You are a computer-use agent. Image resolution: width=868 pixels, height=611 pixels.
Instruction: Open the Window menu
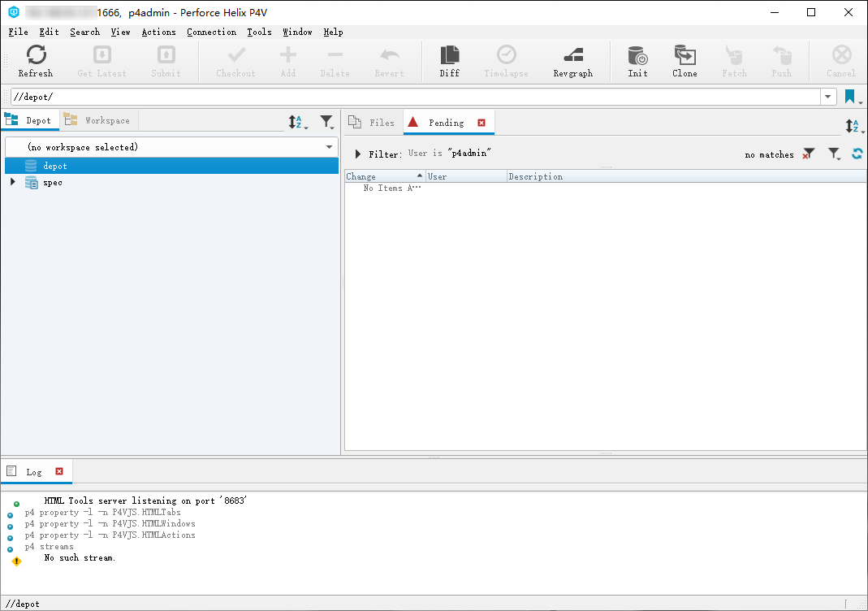click(x=298, y=32)
